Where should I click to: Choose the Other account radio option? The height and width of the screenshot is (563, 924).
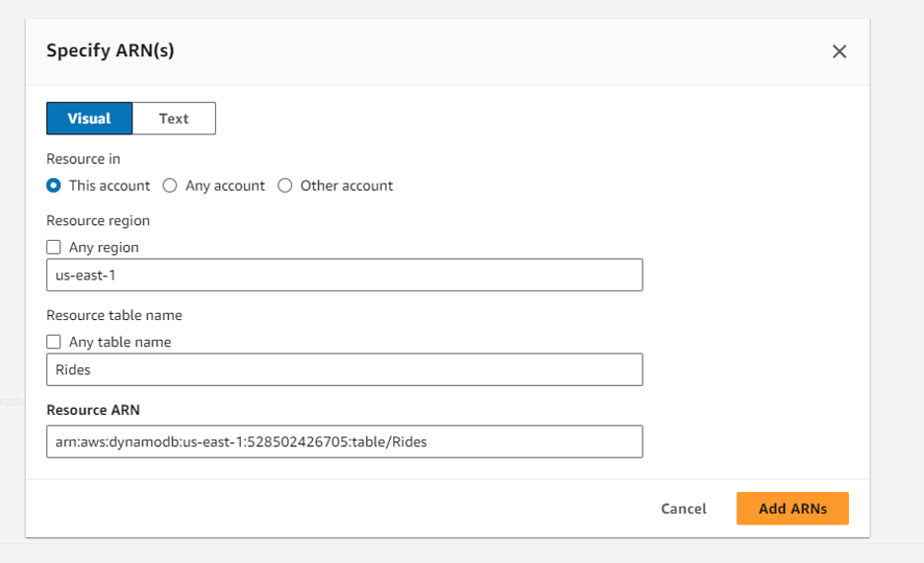pyautogui.click(x=285, y=186)
